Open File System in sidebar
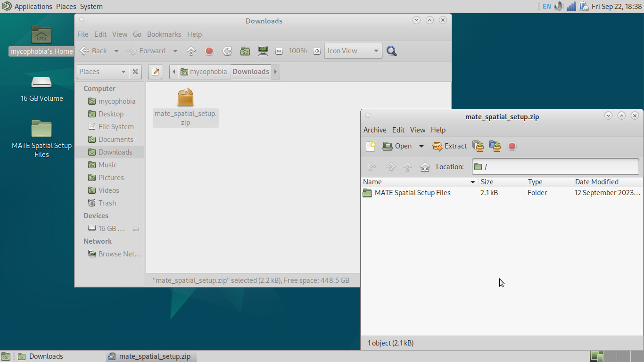644x362 pixels. (110, 127)
